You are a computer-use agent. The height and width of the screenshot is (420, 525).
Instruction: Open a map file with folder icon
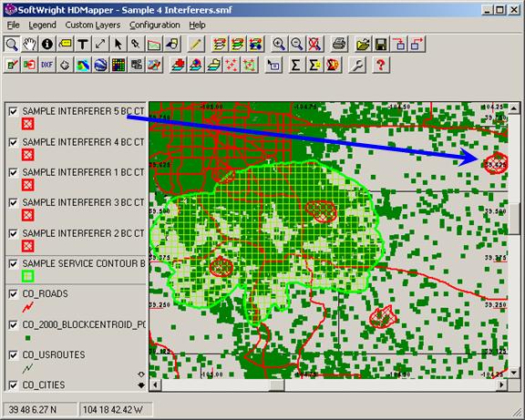click(364, 44)
